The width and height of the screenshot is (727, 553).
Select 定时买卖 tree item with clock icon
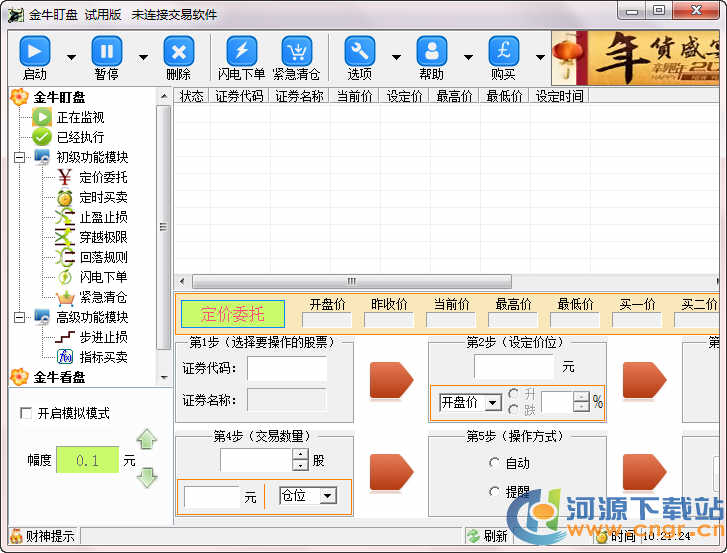tap(103, 197)
